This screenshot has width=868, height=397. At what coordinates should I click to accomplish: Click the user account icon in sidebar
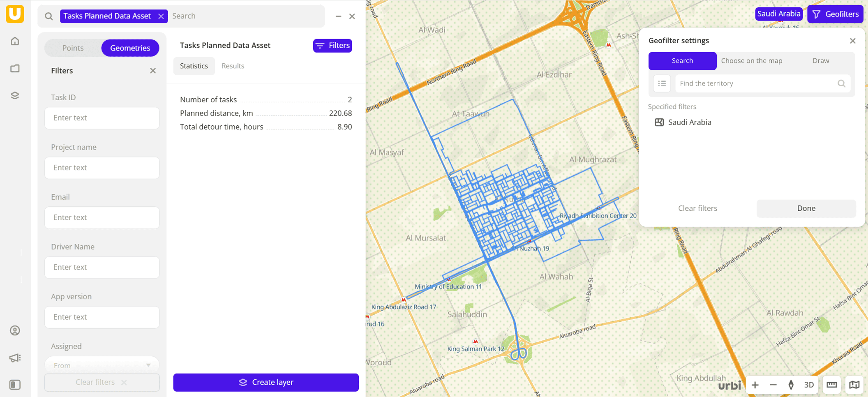click(15, 330)
